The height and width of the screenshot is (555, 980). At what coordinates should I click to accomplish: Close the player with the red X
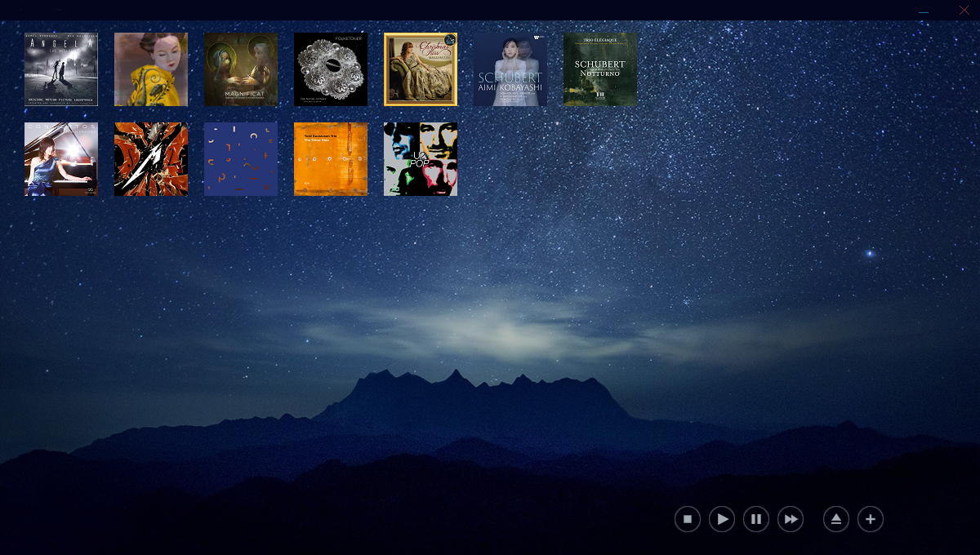pos(964,11)
